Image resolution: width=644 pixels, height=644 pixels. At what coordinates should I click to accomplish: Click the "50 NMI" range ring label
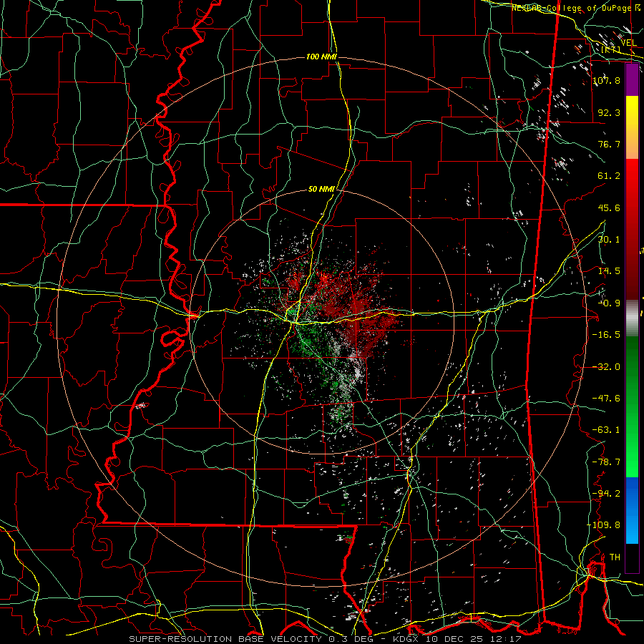pyautogui.click(x=321, y=190)
